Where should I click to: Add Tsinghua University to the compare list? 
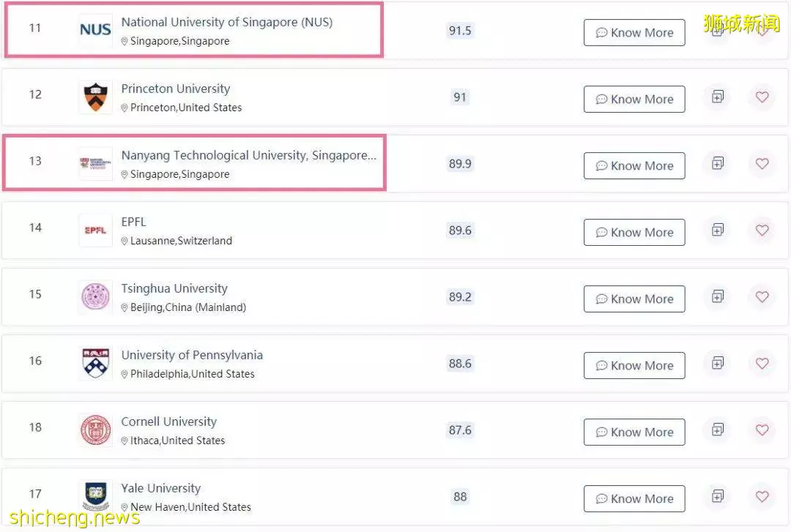click(717, 296)
